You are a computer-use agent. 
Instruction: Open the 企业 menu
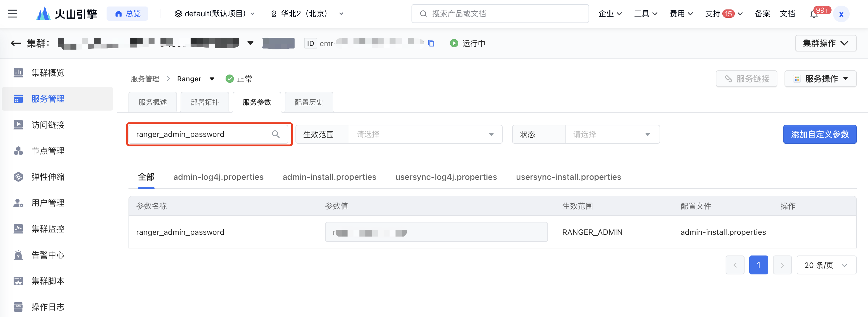click(x=610, y=14)
